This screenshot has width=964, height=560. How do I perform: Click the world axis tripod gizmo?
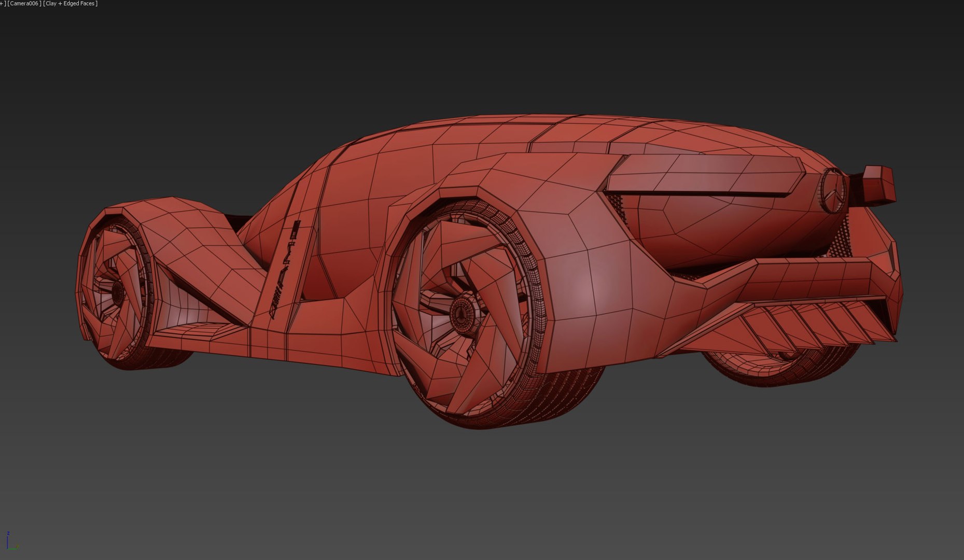[x=12, y=540]
